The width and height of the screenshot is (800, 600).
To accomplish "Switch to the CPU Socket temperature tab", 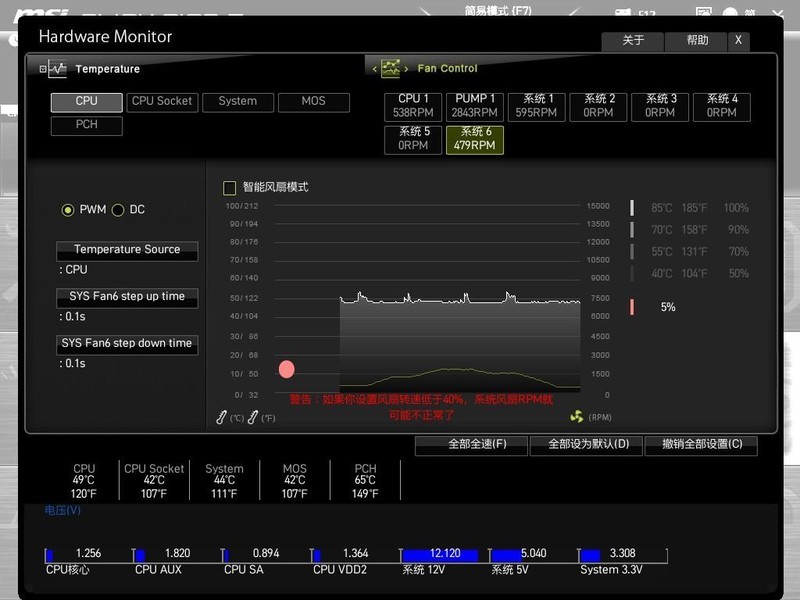I will (x=162, y=102).
